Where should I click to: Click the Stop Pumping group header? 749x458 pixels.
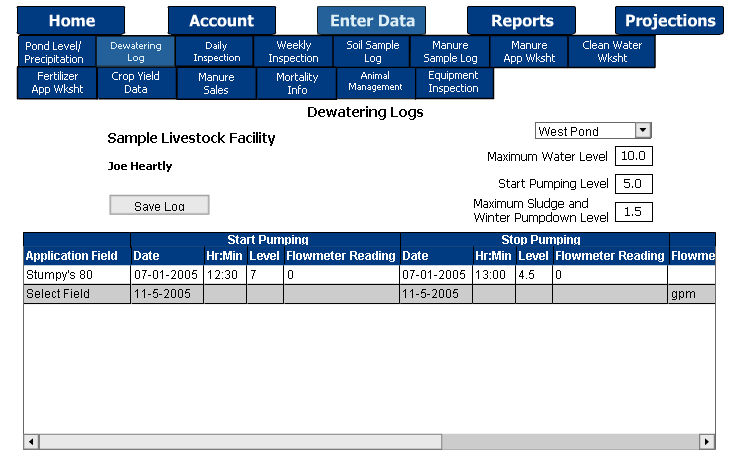tap(535, 240)
